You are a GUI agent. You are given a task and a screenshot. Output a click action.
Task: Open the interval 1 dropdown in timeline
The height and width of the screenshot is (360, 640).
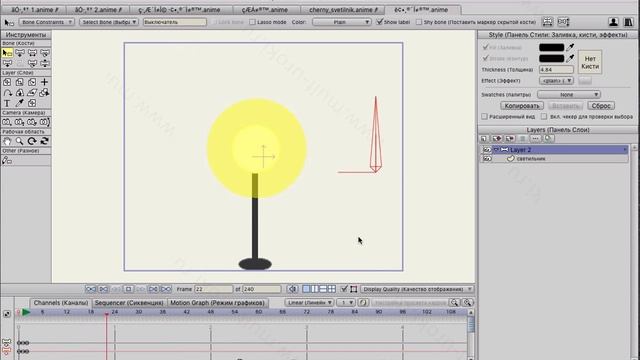point(346,302)
